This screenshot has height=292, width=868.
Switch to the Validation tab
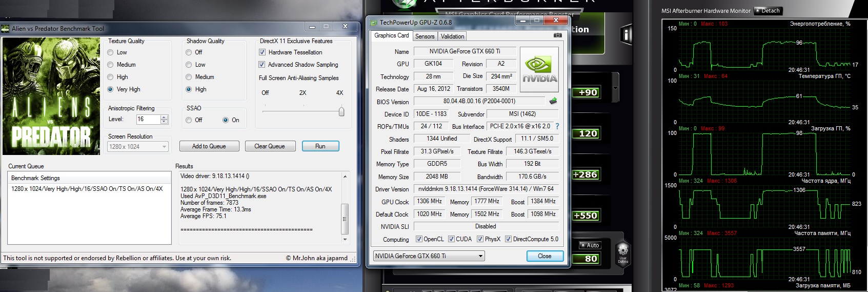pyautogui.click(x=452, y=36)
